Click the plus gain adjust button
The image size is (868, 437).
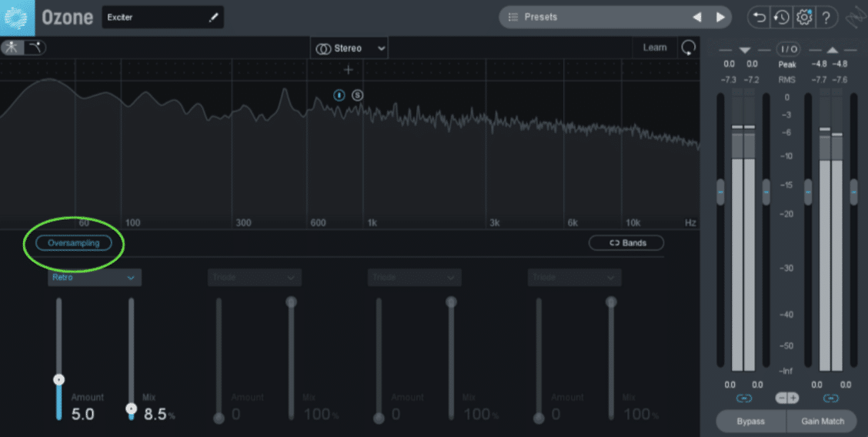click(793, 399)
